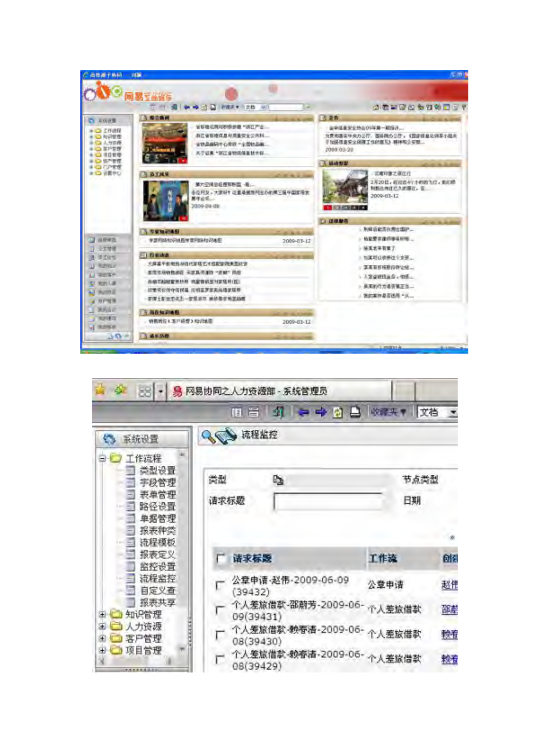Image resolution: width=534 pixels, height=756 pixels.
Task: Expand the 知识管理 folder in 系统设置 tree
Action: coord(102,615)
